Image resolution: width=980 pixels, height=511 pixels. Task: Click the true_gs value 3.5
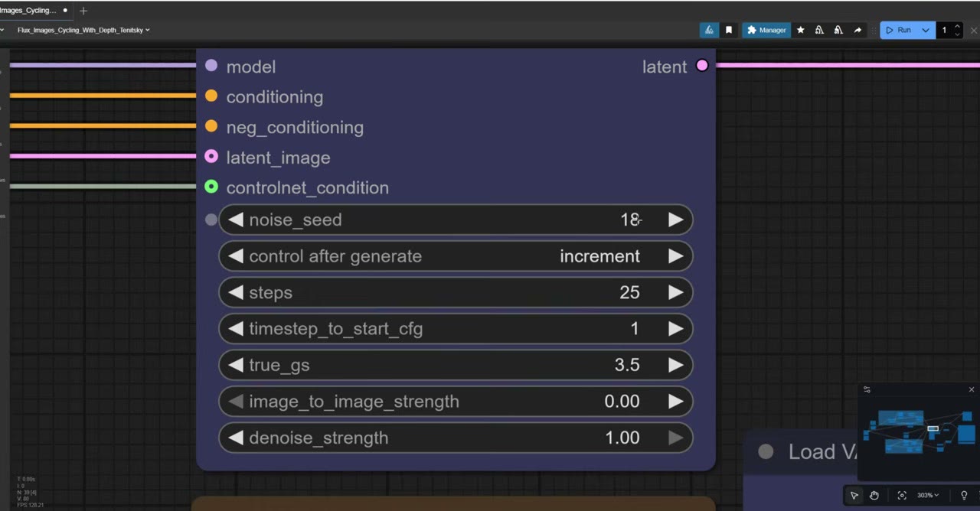627,365
